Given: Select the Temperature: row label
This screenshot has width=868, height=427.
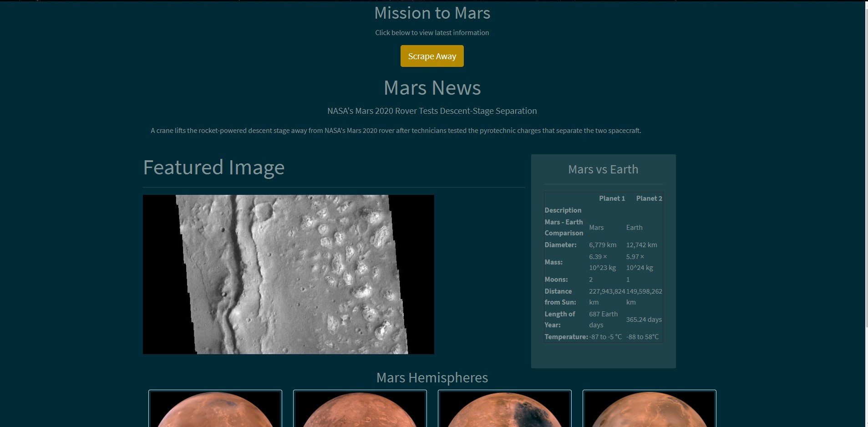Looking at the screenshot, I should (x=566, y=337).
